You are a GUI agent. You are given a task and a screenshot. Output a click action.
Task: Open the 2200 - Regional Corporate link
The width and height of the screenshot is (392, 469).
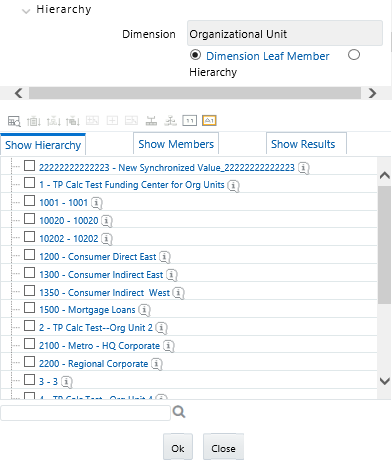click(x=94, y=364)
